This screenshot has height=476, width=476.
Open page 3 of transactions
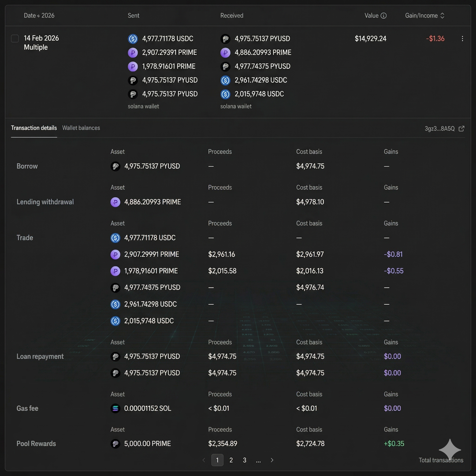click(245, 460)
